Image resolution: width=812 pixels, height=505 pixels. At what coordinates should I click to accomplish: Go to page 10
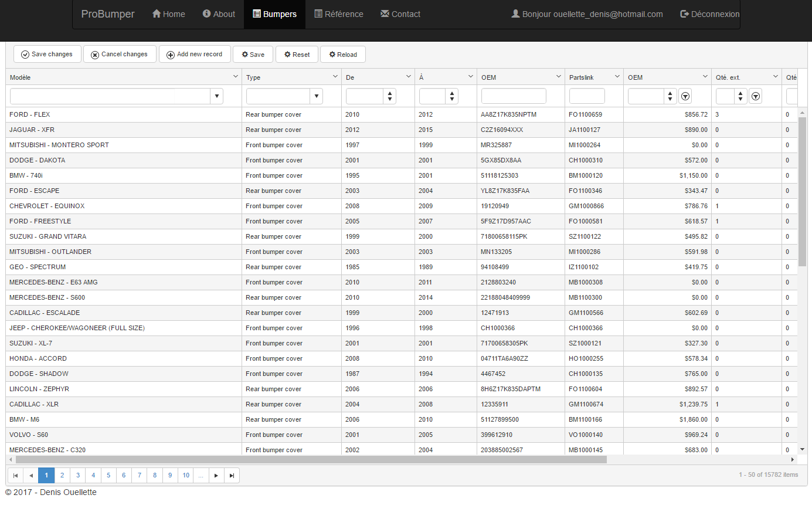pos(186,475)
